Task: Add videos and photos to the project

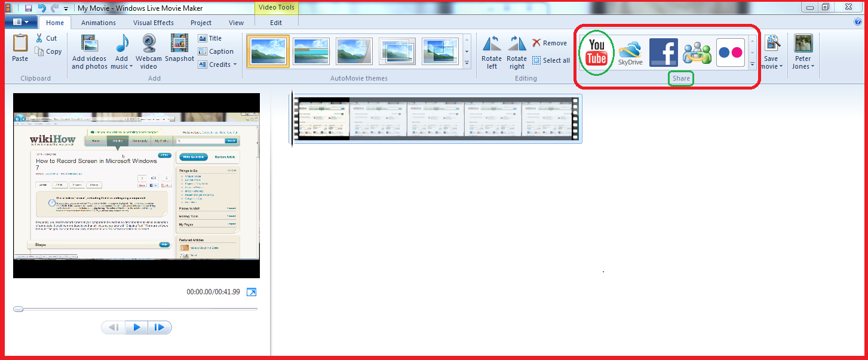Action: (90, 52)
